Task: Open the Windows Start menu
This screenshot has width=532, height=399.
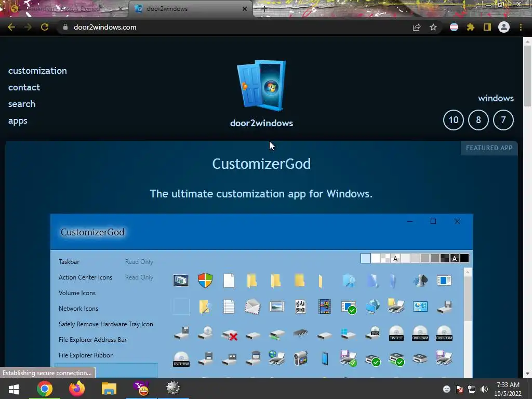Action: (x=14, y=389)
